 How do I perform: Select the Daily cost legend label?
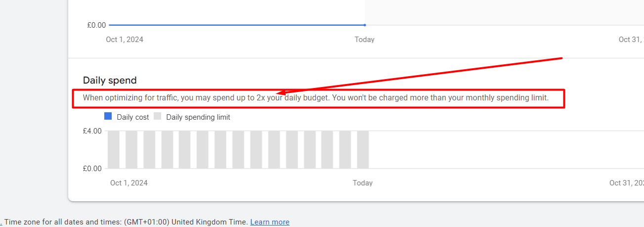132,117
